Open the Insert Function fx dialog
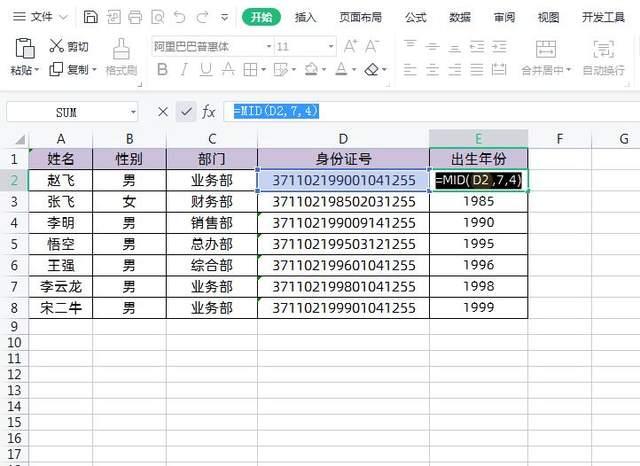The height and width of the screenshot is (466, 640). tap(208, 112)
